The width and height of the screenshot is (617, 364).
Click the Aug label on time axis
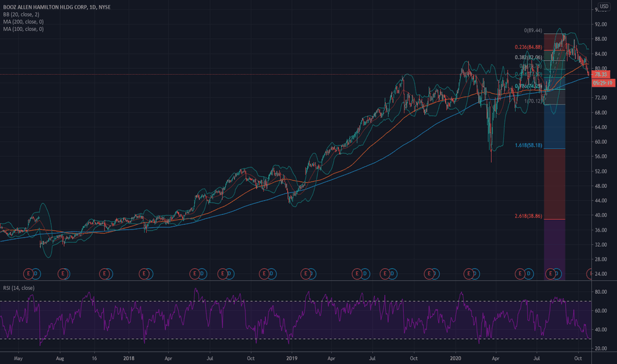click(60, 359)
